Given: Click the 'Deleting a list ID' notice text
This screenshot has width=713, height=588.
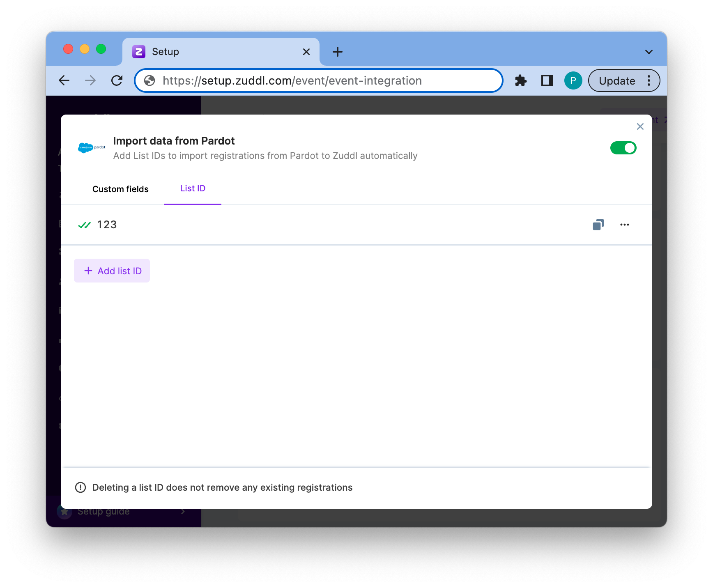Looking at the screenshot, I should tap(222, 487).
